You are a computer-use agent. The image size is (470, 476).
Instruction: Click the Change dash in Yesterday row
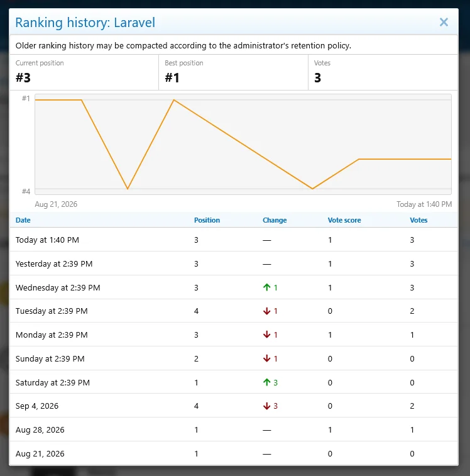(267, 264)
